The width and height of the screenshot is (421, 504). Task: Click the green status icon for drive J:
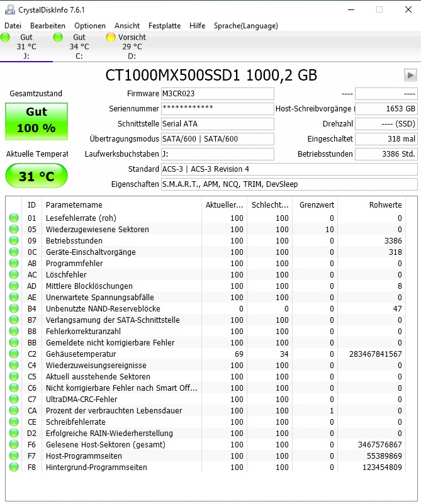tap(5, 37)
